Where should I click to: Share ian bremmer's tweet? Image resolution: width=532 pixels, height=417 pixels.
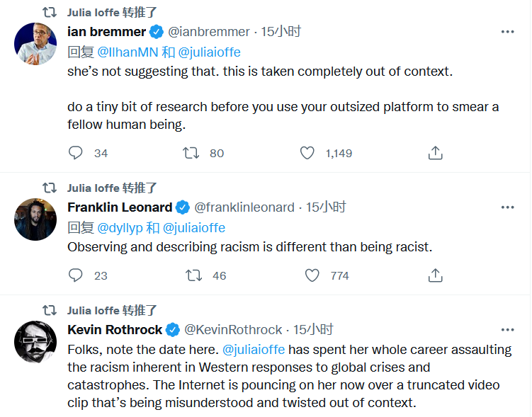436,153
